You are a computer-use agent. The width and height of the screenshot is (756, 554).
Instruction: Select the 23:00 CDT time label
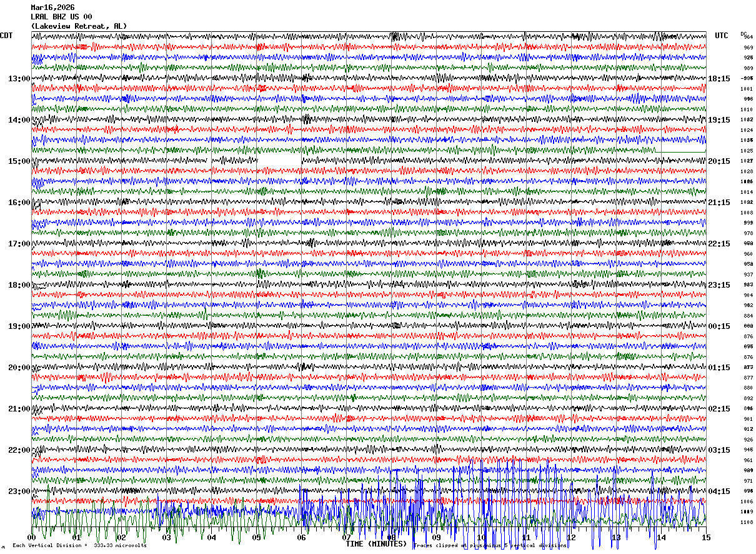click(19, 491)
